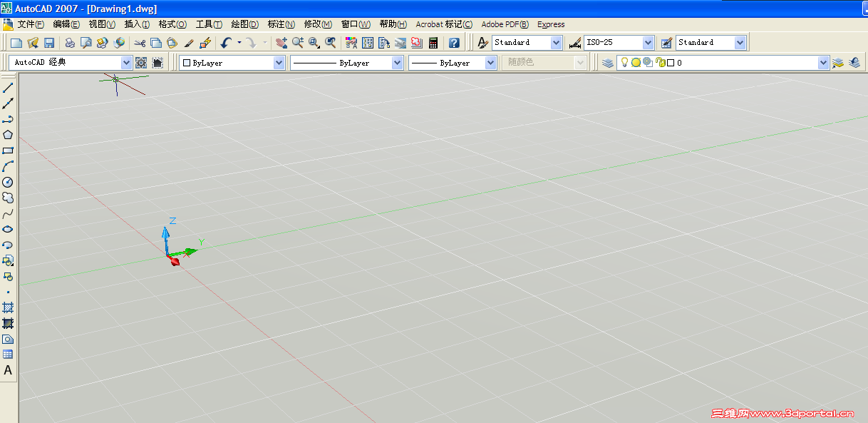Open the ByLayer linetype dropdown
The height and width of the screenshot is (423, 868).
point(398,63)
